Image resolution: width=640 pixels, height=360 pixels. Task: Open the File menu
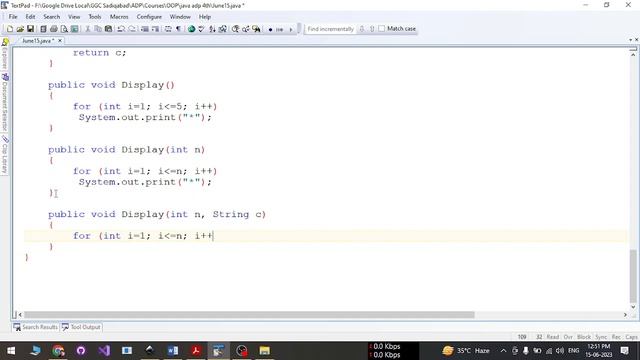(x=13, y=17)
